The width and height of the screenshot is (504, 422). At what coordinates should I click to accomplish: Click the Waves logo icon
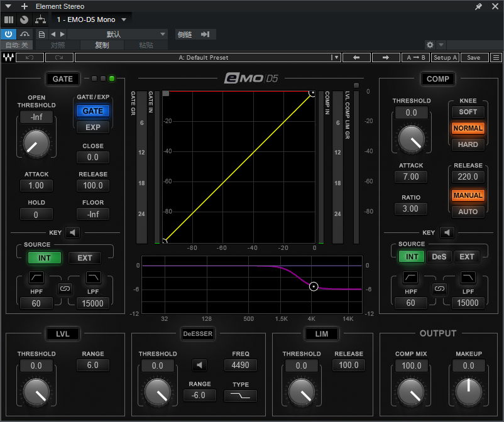click(x=8, y=58)
